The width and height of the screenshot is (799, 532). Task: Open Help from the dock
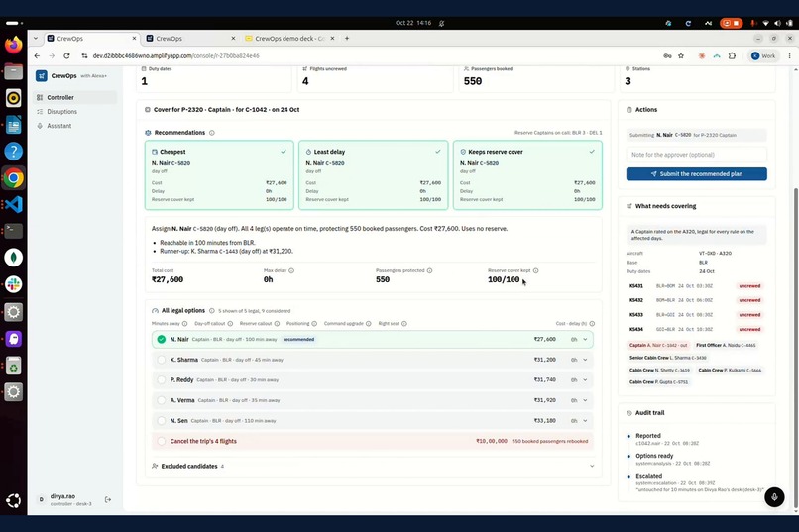point(14,152)
